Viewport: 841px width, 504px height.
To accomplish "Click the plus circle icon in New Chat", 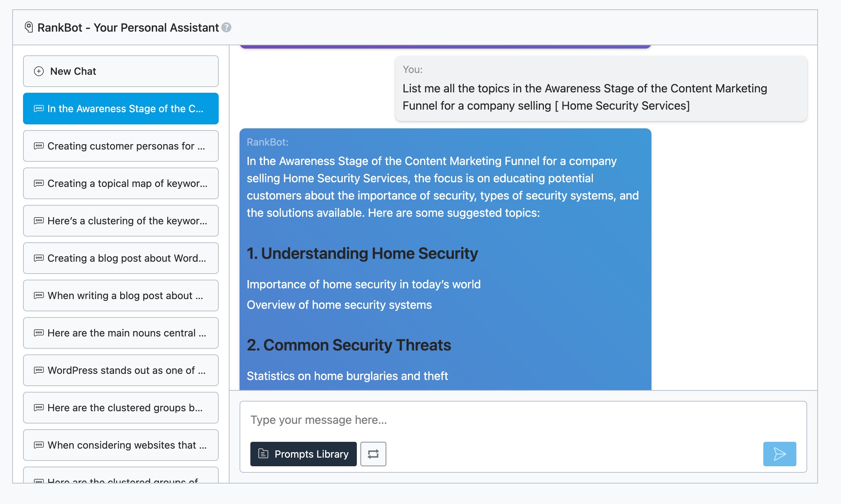I will point(39,71).
